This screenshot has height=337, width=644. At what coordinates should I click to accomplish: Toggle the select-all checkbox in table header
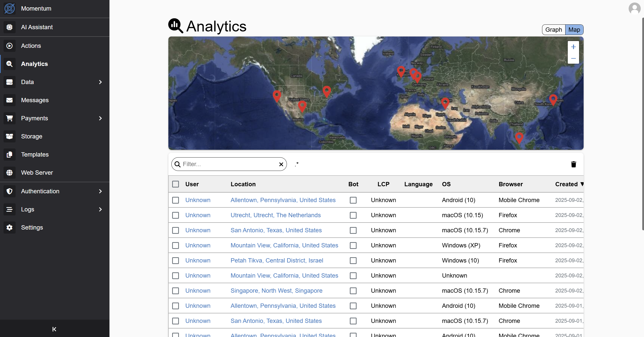point(175,184)
